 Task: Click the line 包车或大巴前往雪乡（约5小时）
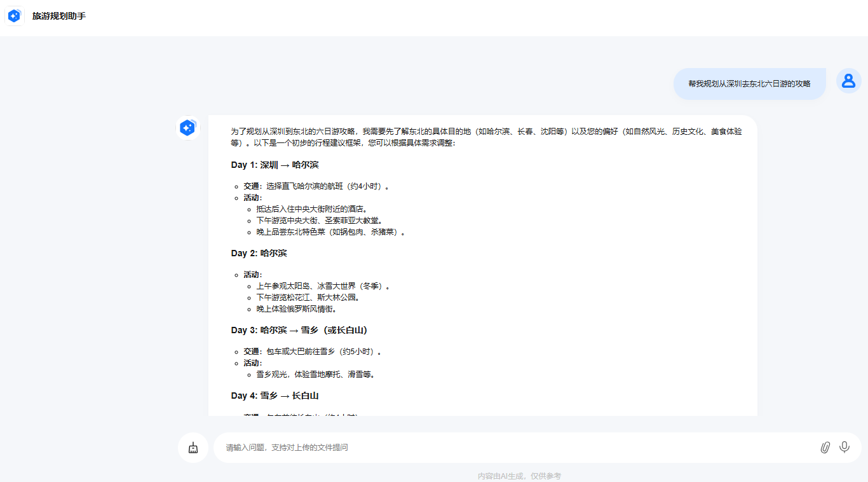(324, 352)
